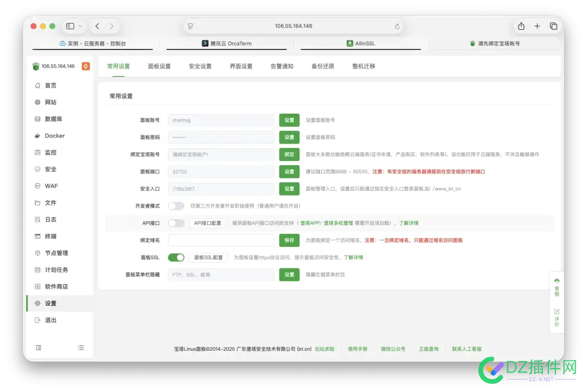The height and width of the screenshot is (392, 587).
Task: Click 设置 button for 面板账号
Action: (x=289, y=120)
